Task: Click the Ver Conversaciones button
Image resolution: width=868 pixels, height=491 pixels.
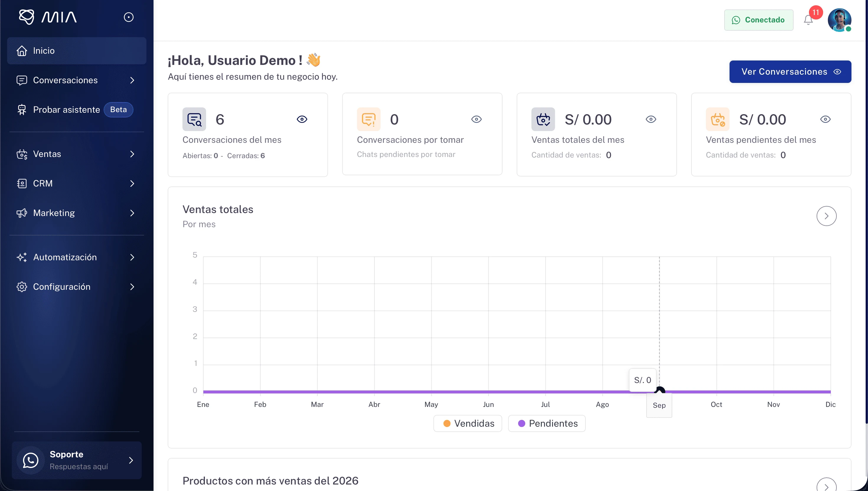Action: pyautogui.click(x=790, y=71)
